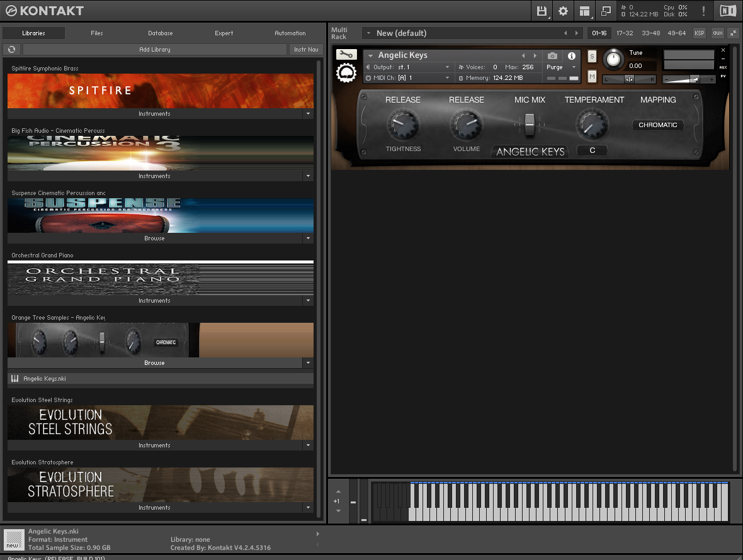
Task: Open Spitfire Symphonic Brass dropdown arrow
Action: (308, 114)
